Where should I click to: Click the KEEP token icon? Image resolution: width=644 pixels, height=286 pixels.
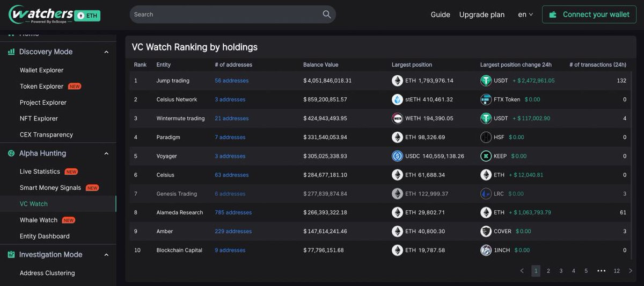point(486,156)
